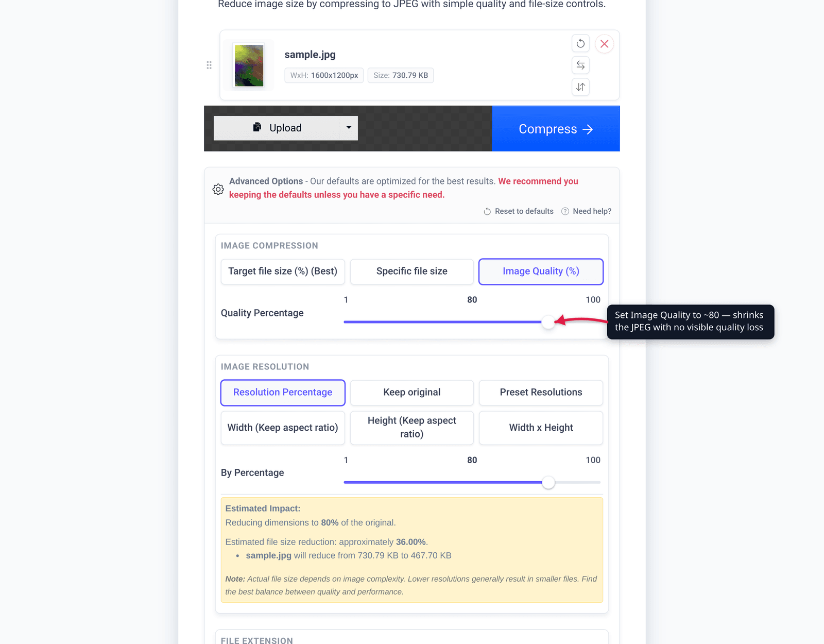Remove sample.jpg with the red X icon
This screenshot has width=824, height=644.
click(605, 44)
